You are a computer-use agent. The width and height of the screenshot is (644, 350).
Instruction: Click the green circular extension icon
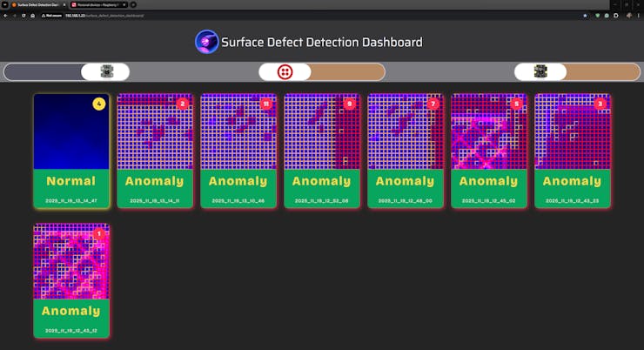tap(607, 16)
